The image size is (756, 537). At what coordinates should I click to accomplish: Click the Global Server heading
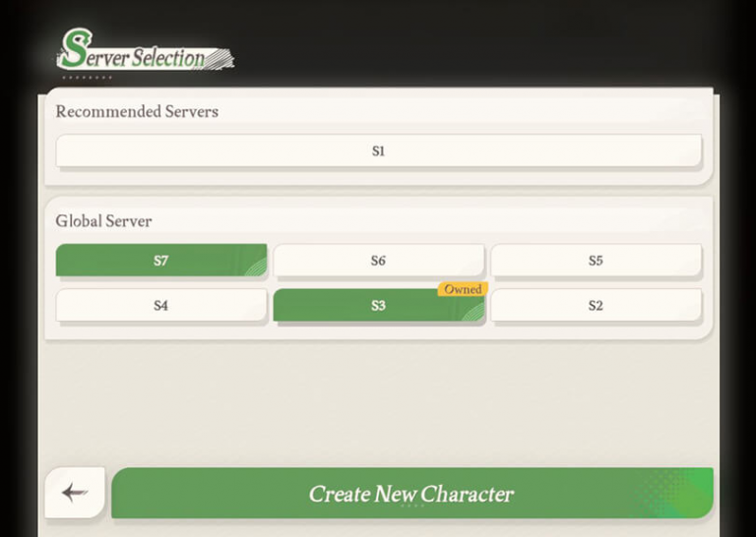coord(103,221)
